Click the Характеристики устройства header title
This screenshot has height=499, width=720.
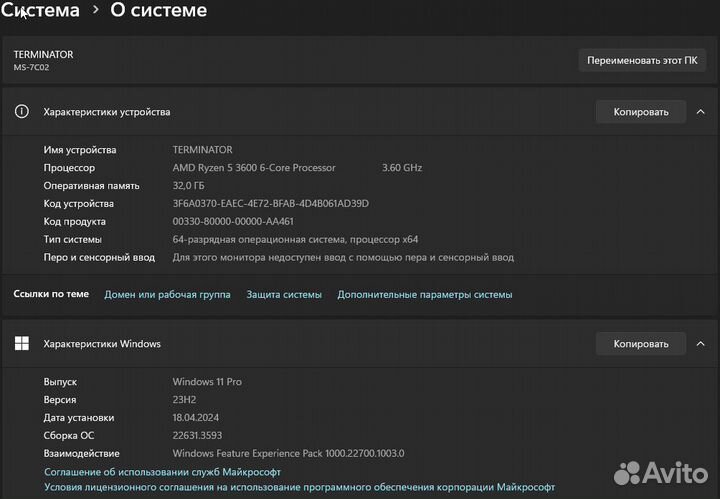107,112
